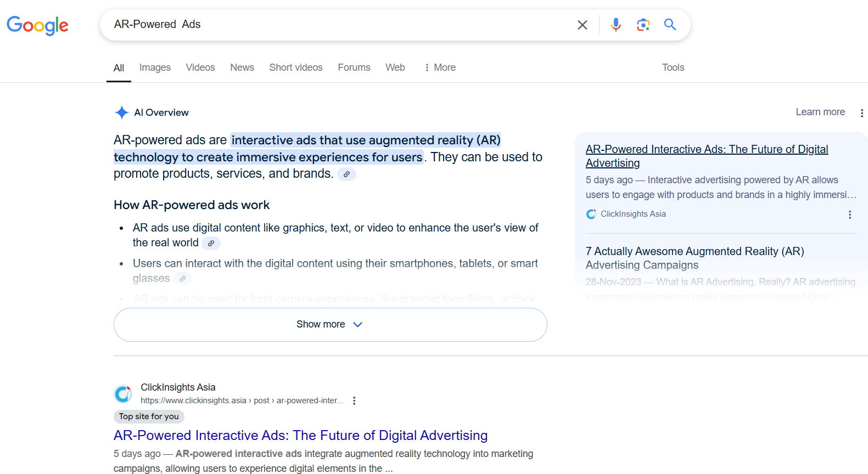The image size is (868, 474).
Task: Open three-dot menu beside ClickInsights Asia card
Action: (850, 215)
